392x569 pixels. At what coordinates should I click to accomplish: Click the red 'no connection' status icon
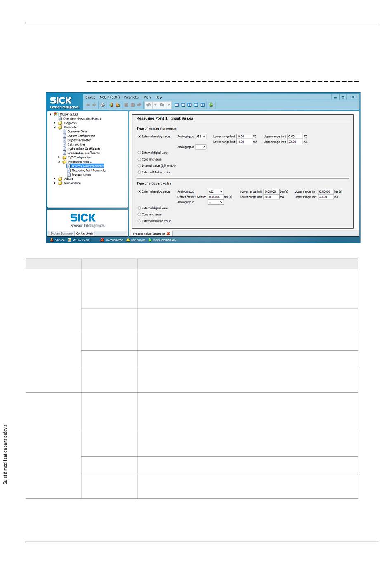(x=102, y=240)
